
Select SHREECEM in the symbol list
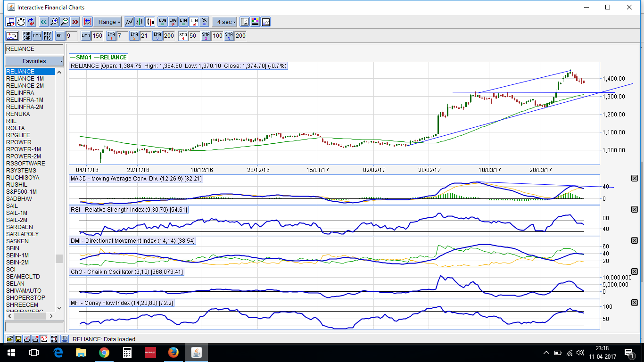30,305
